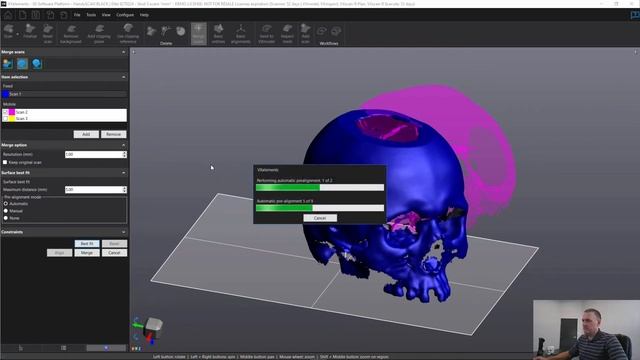Start the Scan tool

click(8, 31)
